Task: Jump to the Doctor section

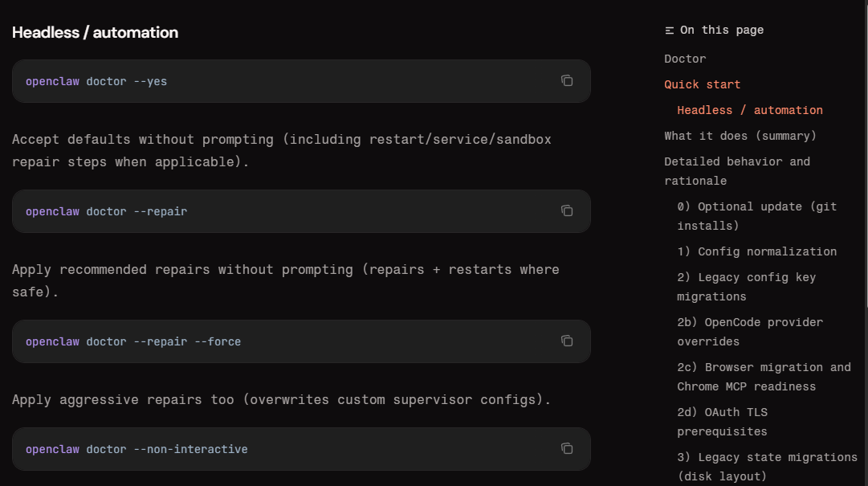Action: click(685, 59)
